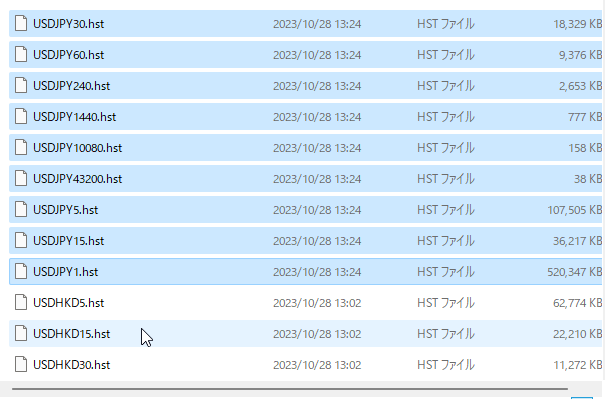The image size is (605, 399).
Task: Click the USDJPY240.hst file icon
Action: [x=21, y=86]
